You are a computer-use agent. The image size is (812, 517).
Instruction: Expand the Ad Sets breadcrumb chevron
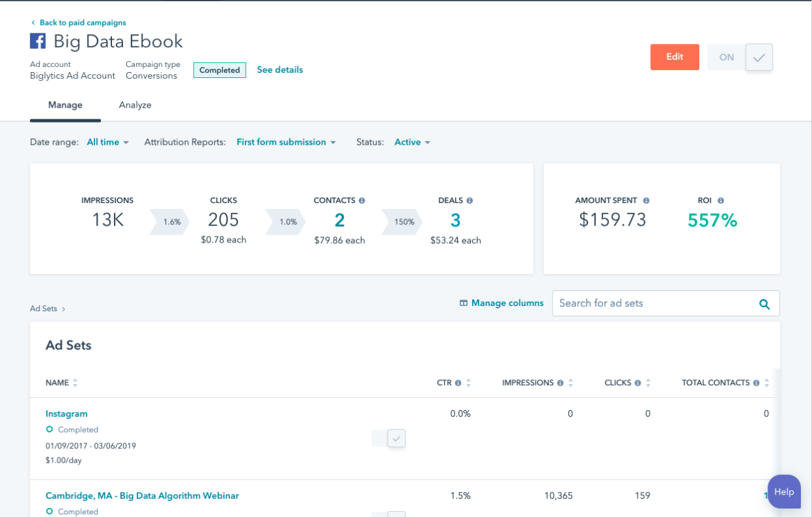point(64,309)
